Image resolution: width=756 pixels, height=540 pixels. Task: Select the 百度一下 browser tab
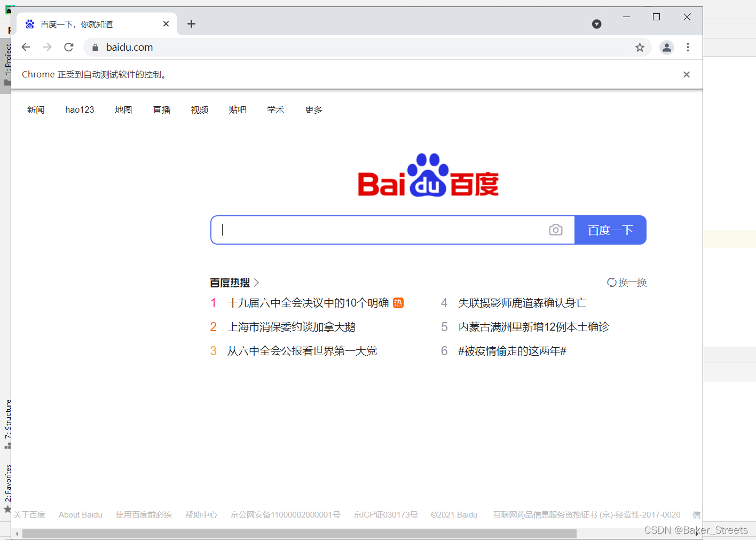pyautogui.click(x=97, y=24)
